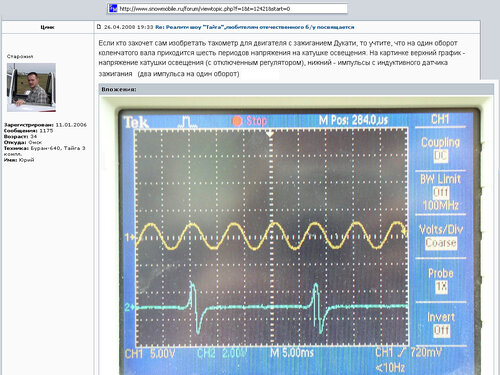Change the Probe 1X setting
500x375 pixels.
coord(441,280)
